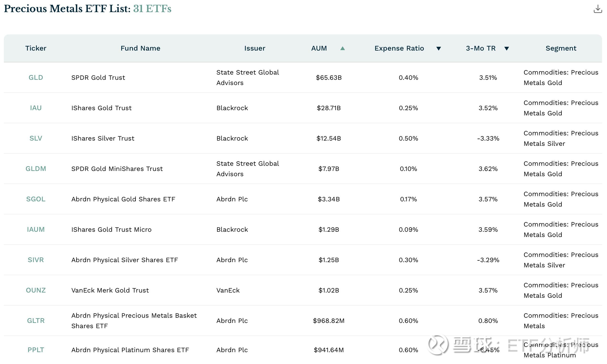
Task: Open the GLD ticker link
Action: click(x=36, y=77)
